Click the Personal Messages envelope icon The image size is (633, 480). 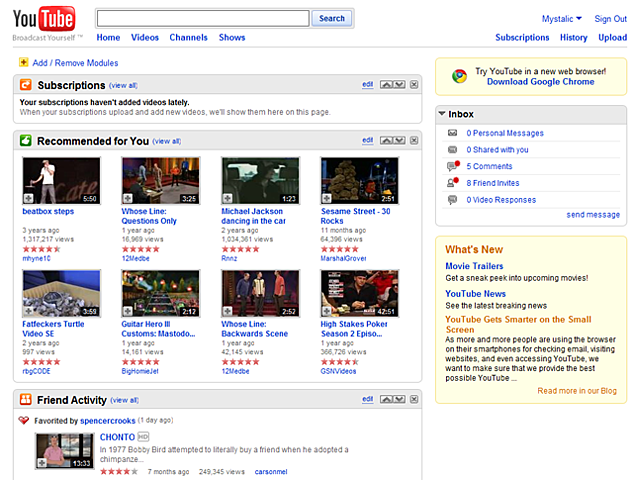coord(453,133)
